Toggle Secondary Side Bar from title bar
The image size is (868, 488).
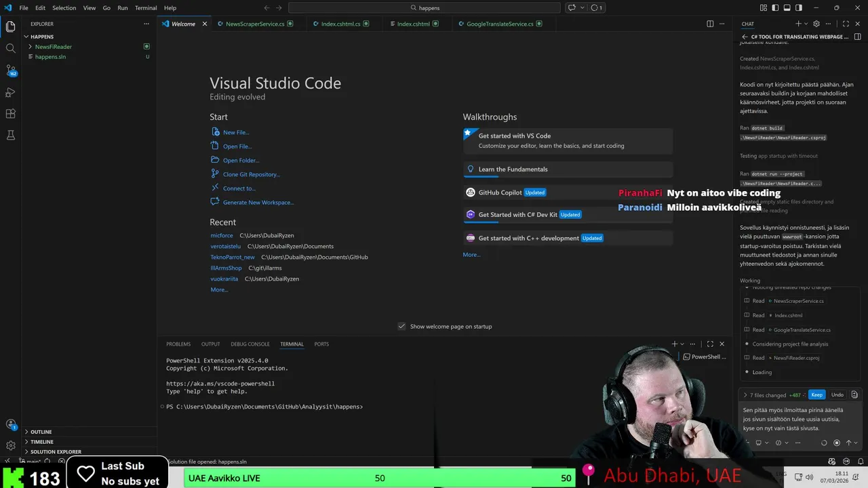[x=799, y=7]
